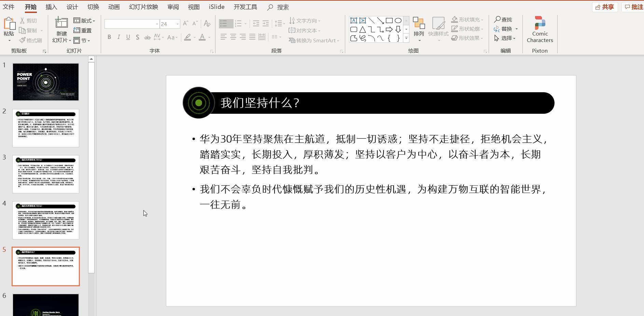
Task: Select the triangle shape in gallery
Action: [363, 29]
